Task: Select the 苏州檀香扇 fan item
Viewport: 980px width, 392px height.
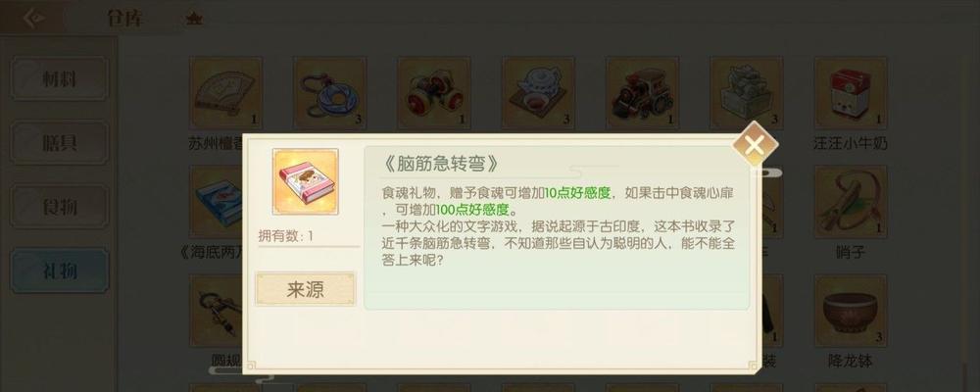Action: pos(225,92)
